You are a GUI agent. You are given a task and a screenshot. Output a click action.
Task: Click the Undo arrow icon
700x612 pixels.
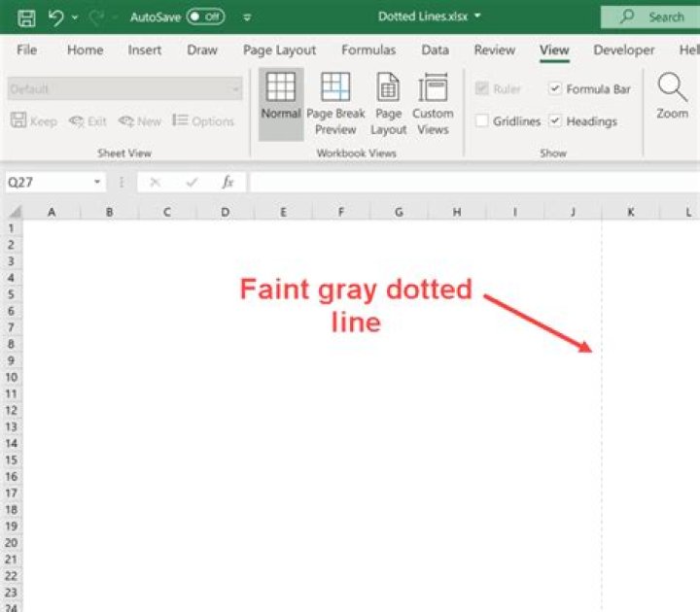point(55,17)
